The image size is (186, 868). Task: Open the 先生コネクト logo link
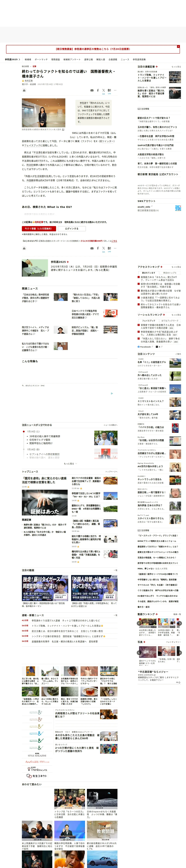(x=37, y=776)
